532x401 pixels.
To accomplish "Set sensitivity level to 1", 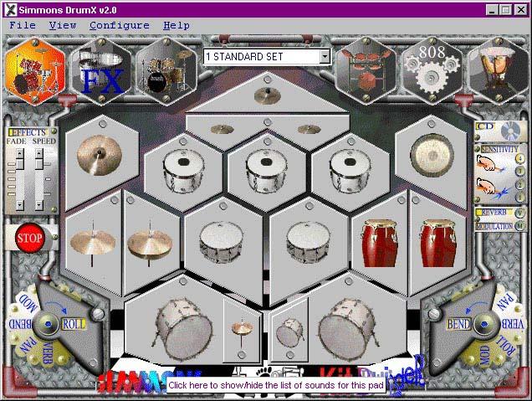I will [519, 198].
